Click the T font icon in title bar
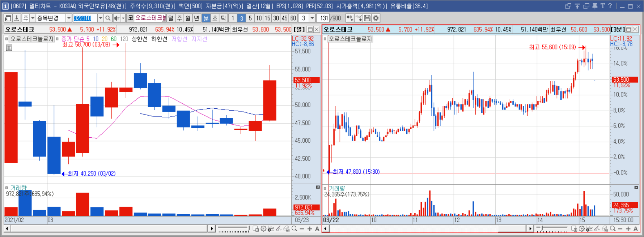Image resolution: width=644 pixels, height=237 pixels. coord(603,6)
